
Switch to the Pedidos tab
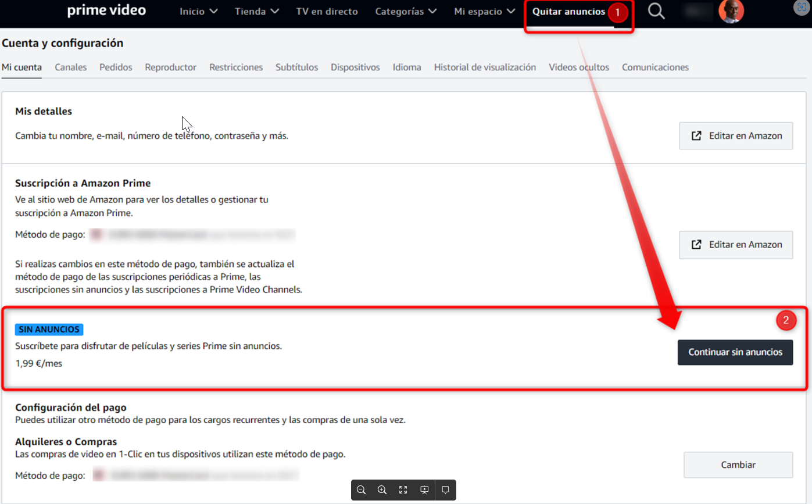point(116,67)
